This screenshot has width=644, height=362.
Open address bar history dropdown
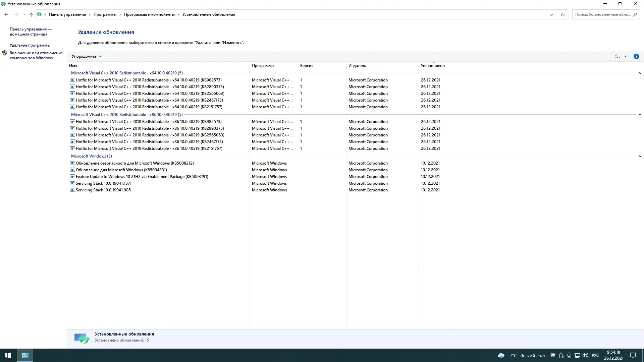point(552,14)
